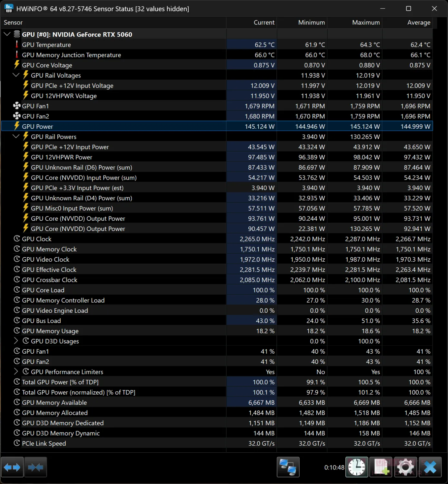This screenshot has height=484, width=448.
Task: Click the expand-columns blue arrows button
Action: [x=12, y=467]
